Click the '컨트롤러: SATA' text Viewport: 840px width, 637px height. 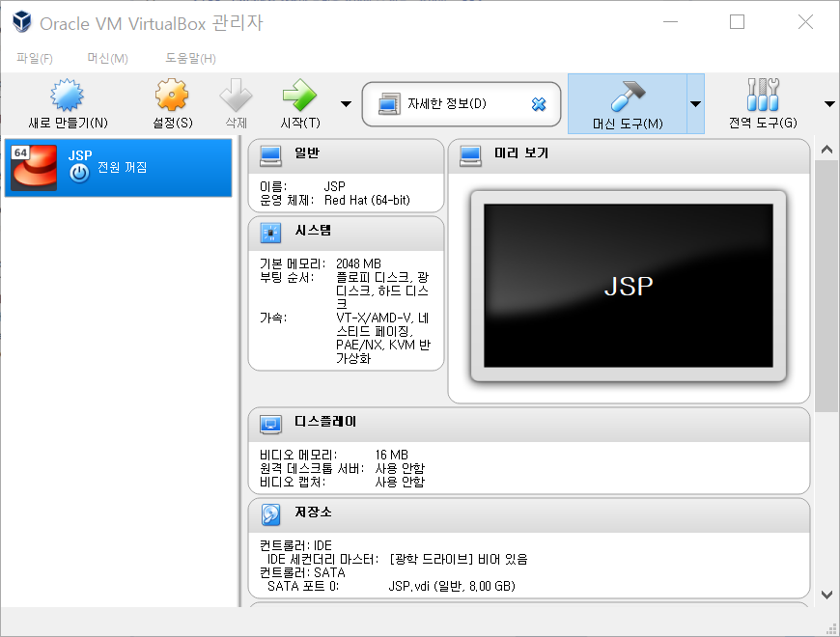302,572
